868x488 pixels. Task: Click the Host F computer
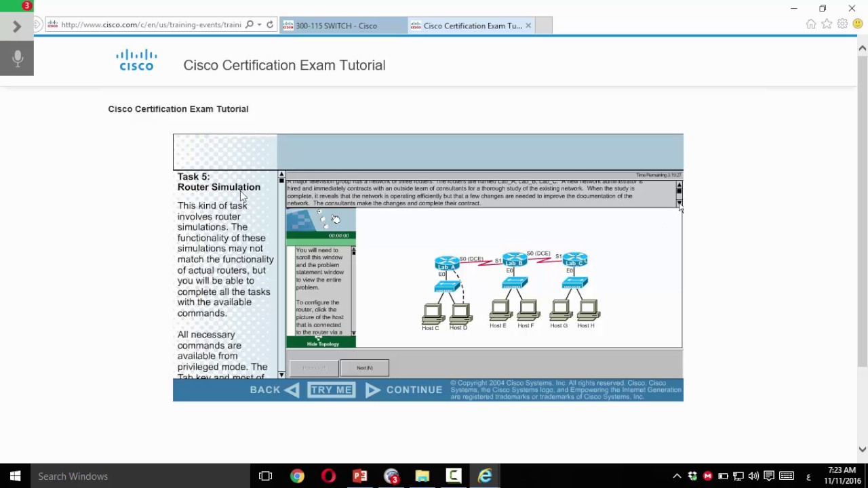528,312
